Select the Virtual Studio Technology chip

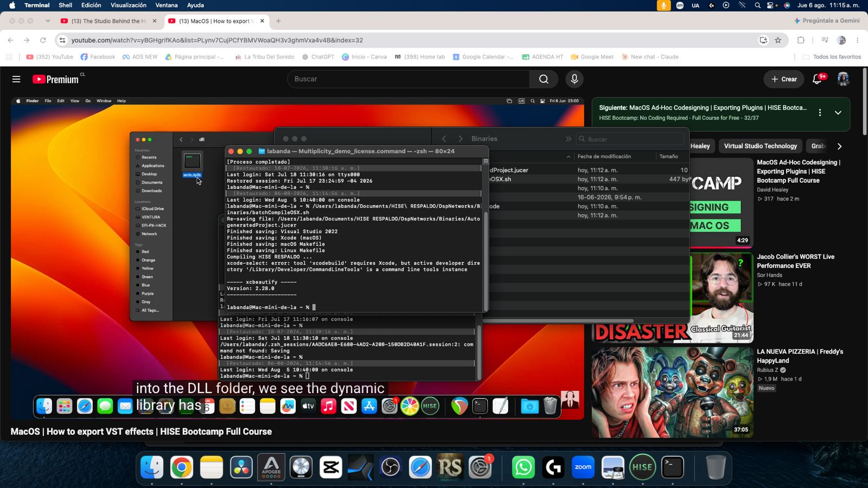pyautogui.click(x=760, y=146)
